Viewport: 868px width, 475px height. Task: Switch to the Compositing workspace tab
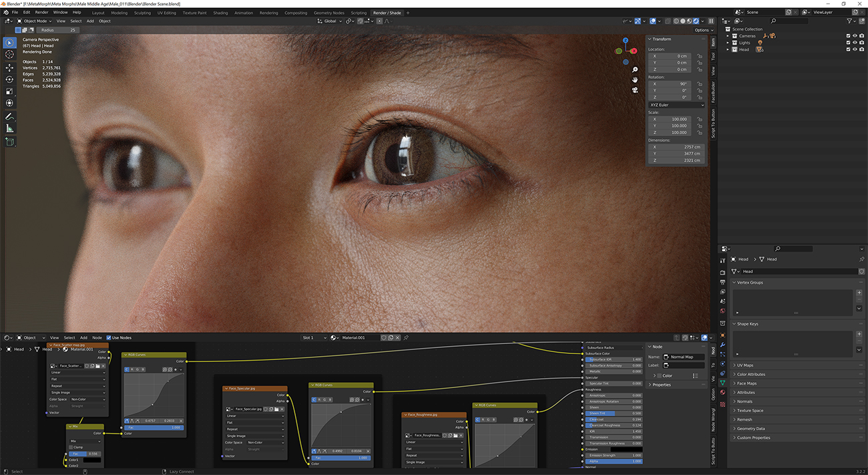(296, 13)
